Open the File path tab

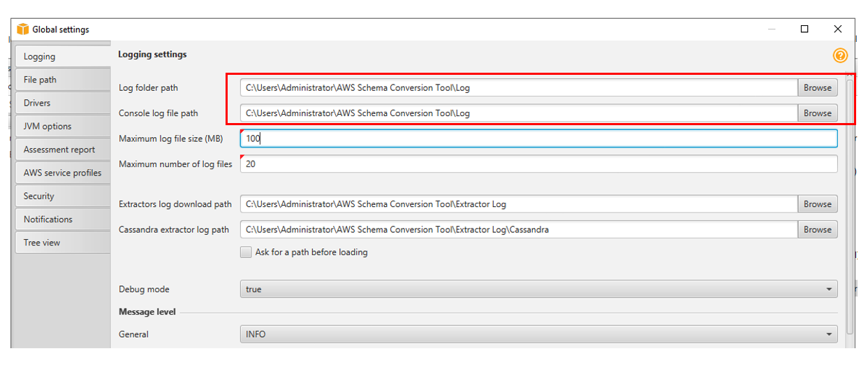pos(63,80)
